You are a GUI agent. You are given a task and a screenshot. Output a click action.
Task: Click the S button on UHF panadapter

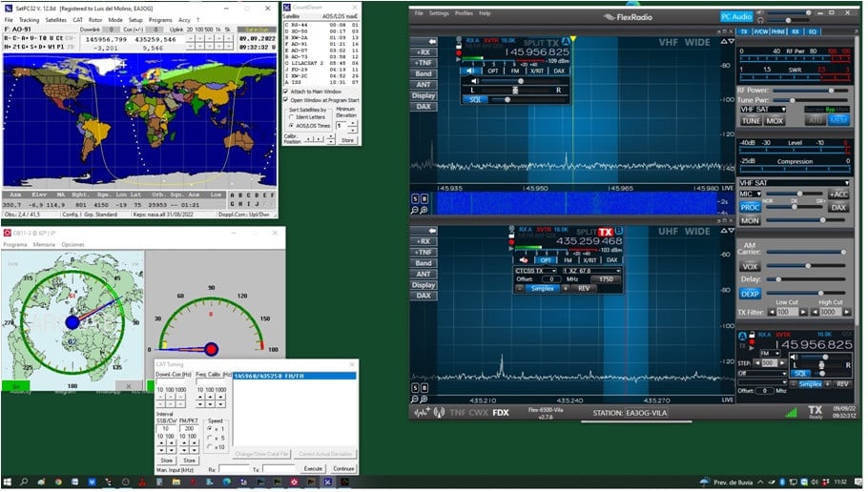(415, 387)
